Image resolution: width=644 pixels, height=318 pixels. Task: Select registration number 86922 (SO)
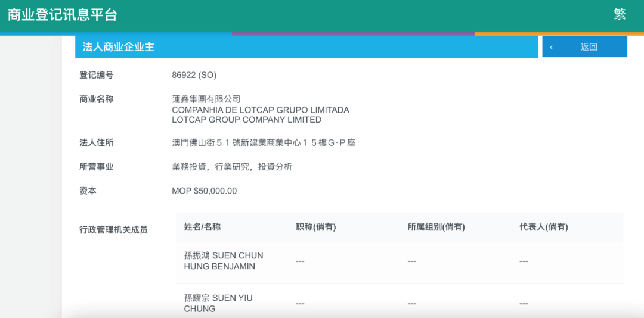pos(194,76)
